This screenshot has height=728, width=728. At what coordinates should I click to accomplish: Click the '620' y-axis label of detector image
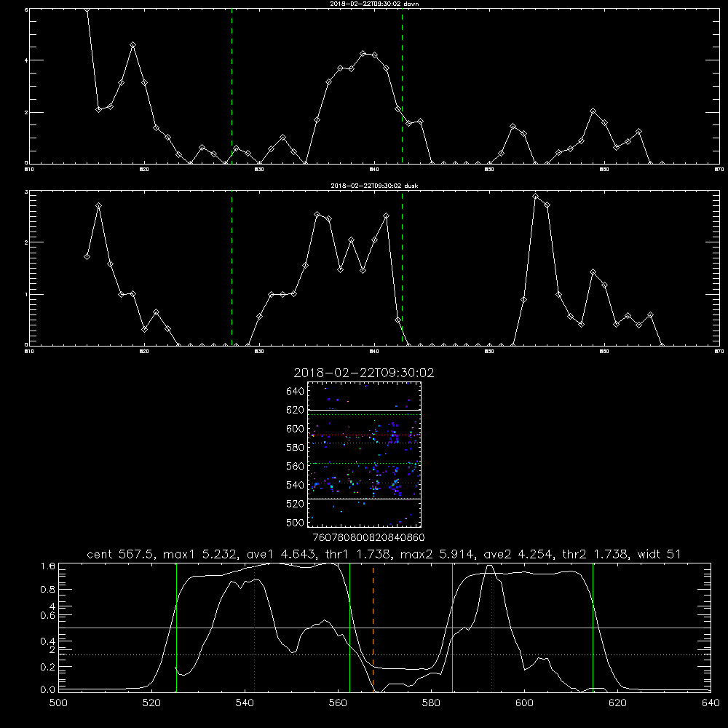tap(296, 410)
